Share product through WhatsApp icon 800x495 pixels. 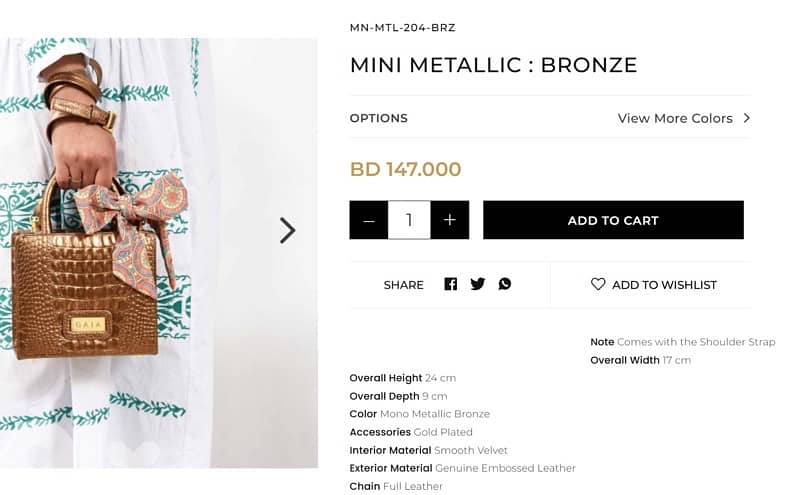[505, 284]
